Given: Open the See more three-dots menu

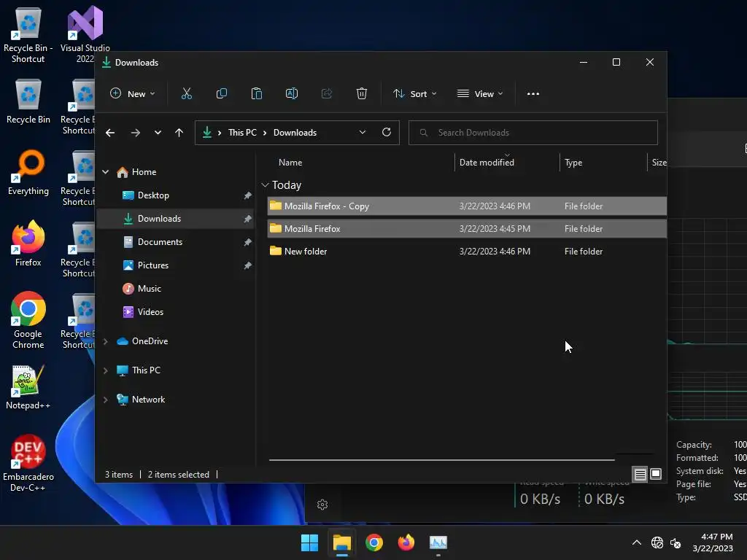Looking at the screenshot, I should point(533,94).
